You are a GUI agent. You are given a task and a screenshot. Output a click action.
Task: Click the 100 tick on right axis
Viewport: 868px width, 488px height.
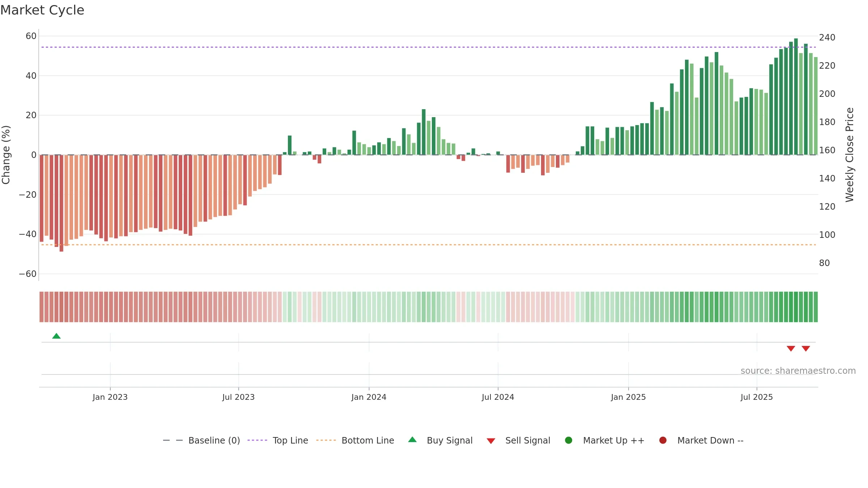point(827,235)
